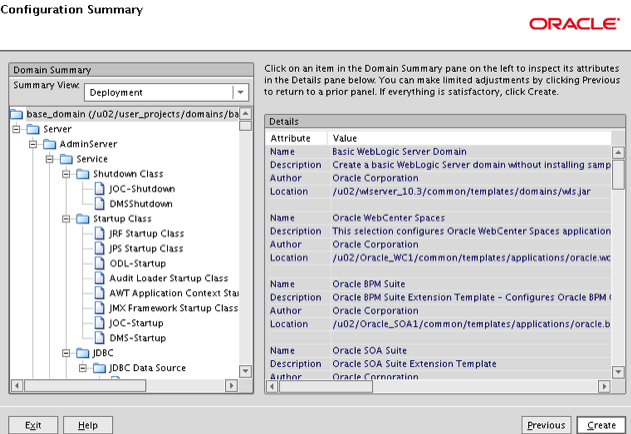
Task: Go back with the Previous button
Action: pyautogui.click(x=546, y=425)
